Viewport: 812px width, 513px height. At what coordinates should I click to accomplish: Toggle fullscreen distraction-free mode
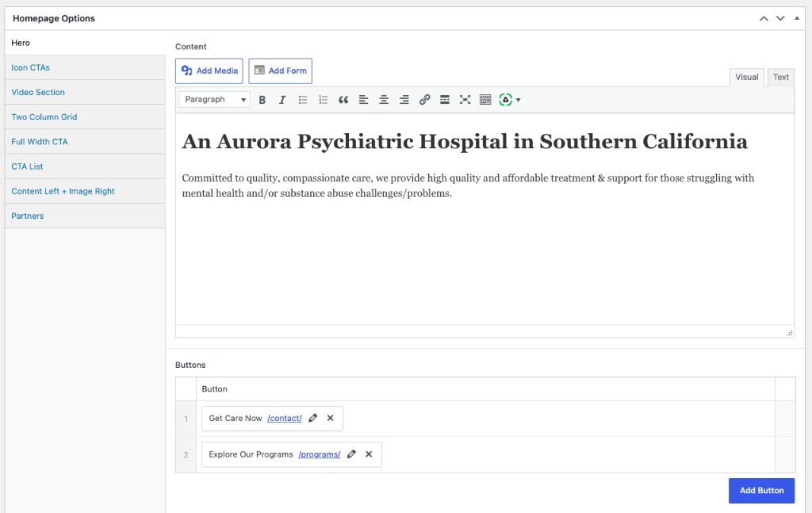[x=465, y=100]
